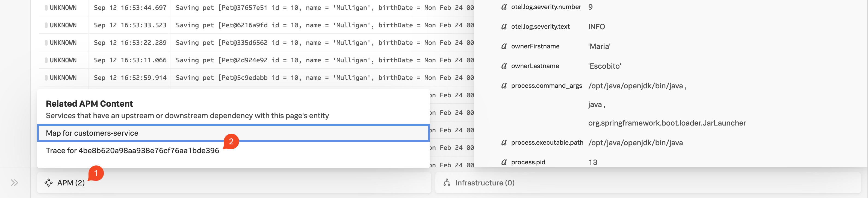Click UNKNOWN severity in 16:53:33.523 row
Viewport: 868px width, 198px height.
point(63,25)
